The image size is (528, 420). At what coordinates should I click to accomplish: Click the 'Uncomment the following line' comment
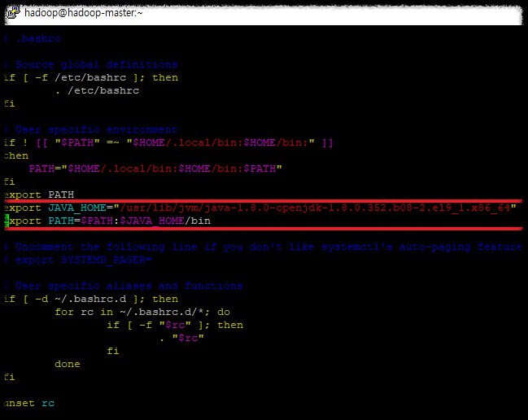coord(264,247)
